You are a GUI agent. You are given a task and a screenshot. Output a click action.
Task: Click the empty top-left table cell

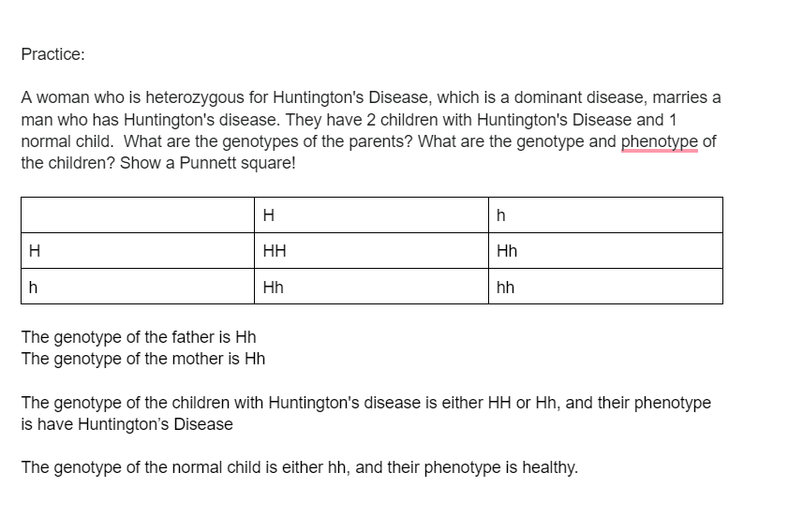[x=137, y=215]
